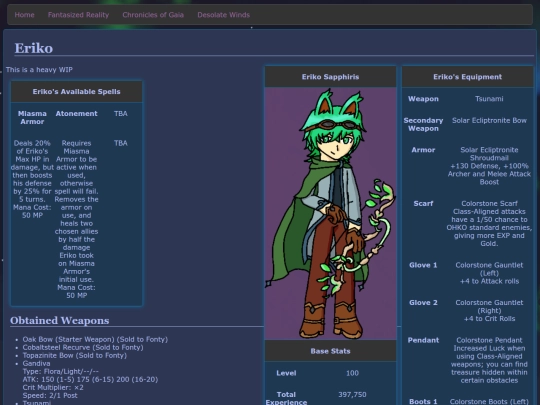
Task: Select the Level value 100
Action: click(352, 373)
